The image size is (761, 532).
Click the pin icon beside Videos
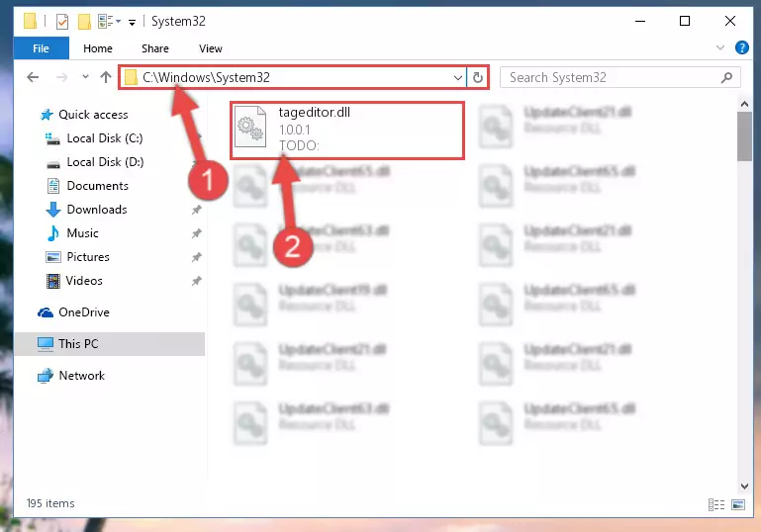196,281
